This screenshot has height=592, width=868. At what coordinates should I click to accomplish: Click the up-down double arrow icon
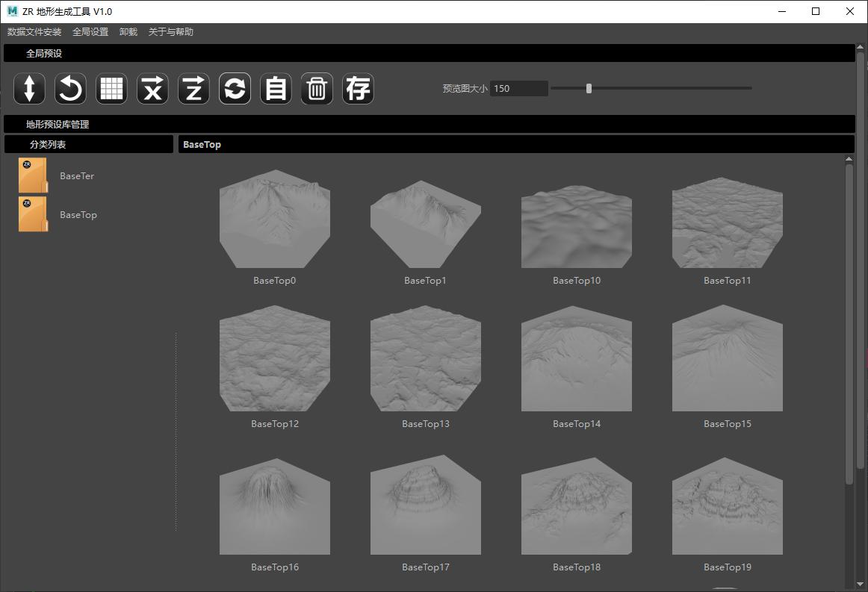click(29, 89)
